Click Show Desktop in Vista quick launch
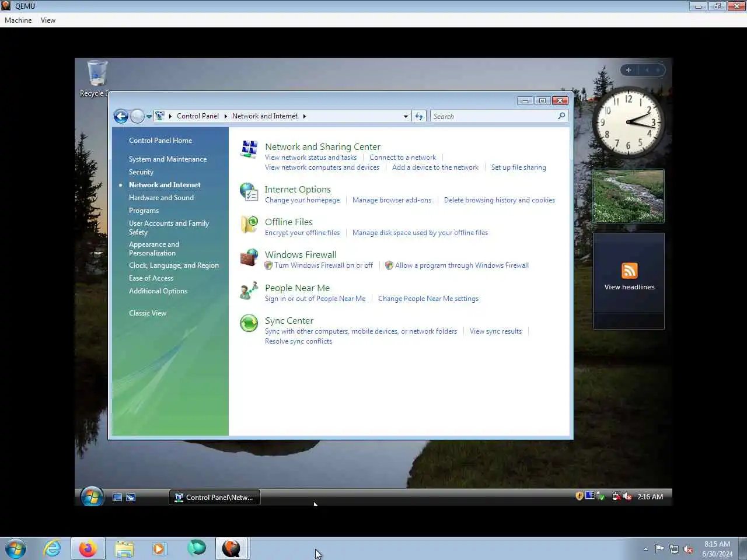This screenshot has width=747, height=560. (117, 498)
